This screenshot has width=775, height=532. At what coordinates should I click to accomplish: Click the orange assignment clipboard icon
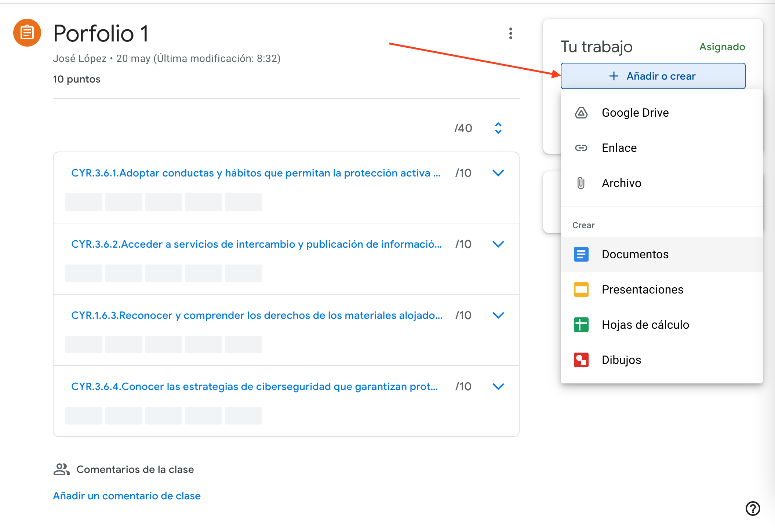click(27, 33)
